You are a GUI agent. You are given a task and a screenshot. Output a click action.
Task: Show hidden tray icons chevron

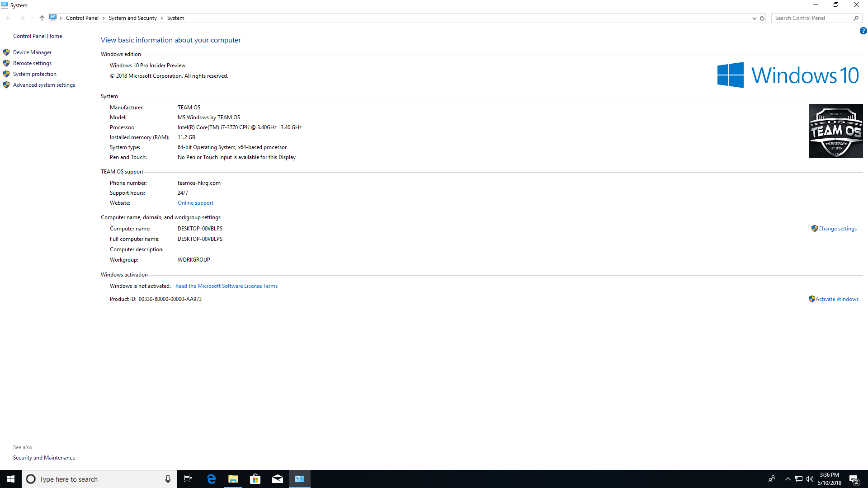(x=788, y=479)
